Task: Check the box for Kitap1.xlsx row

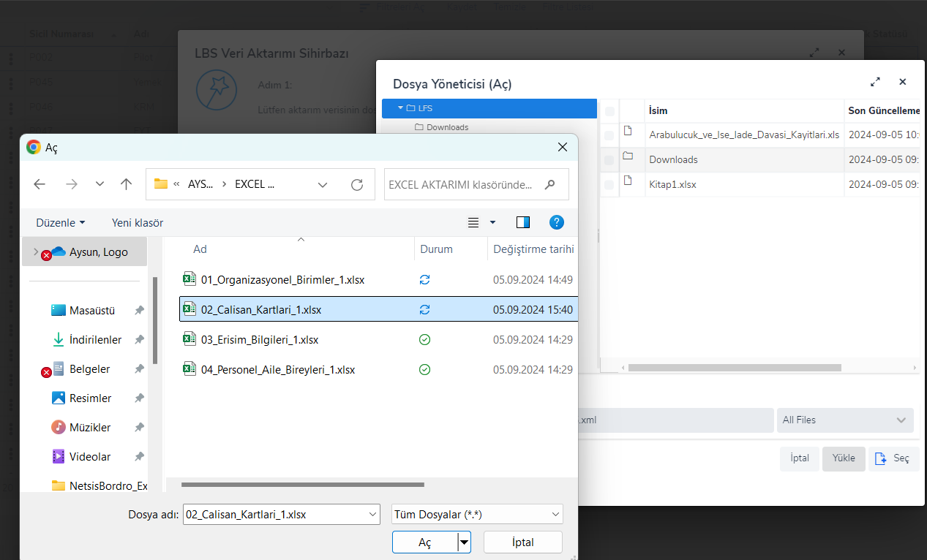Action: (609, 185)
